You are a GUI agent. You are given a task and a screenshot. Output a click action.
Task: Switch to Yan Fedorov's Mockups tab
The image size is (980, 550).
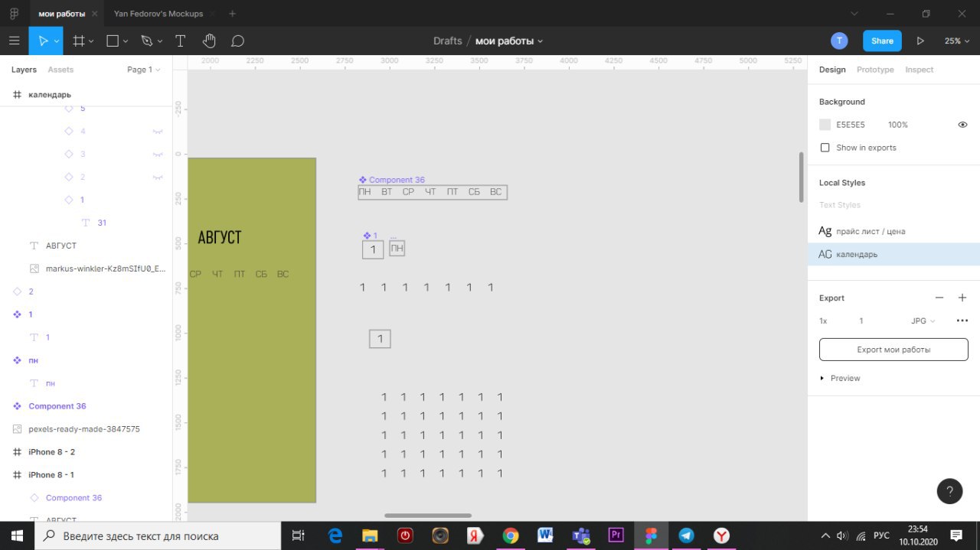(158, 13)
